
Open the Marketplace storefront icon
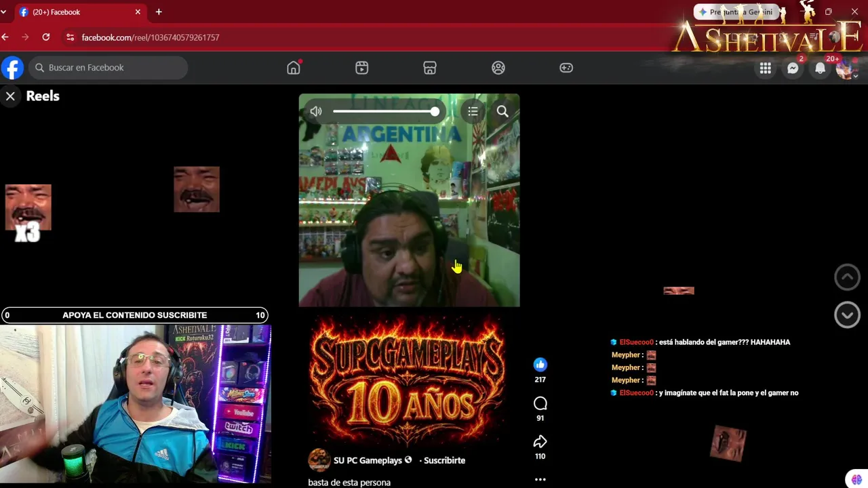point(430,68)
